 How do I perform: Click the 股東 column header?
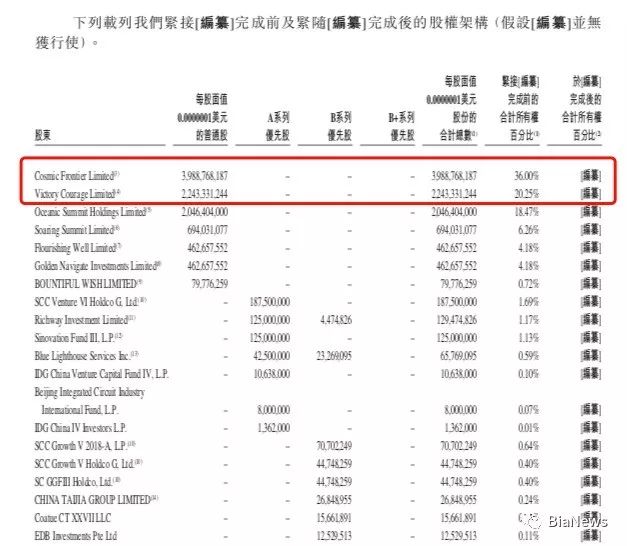click(43, 135)
